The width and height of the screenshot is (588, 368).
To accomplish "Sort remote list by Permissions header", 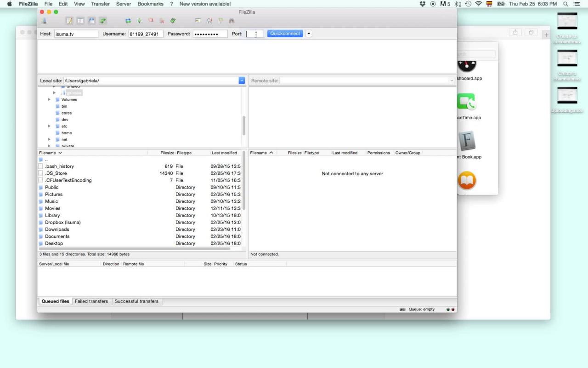I will pos(379,153).
